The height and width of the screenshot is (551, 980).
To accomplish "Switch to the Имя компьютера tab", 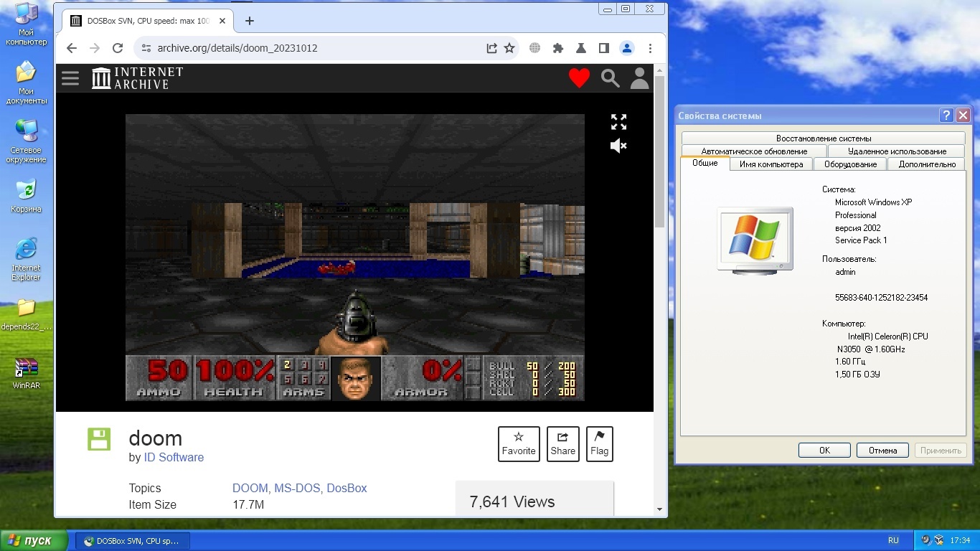I will point(771,164).
